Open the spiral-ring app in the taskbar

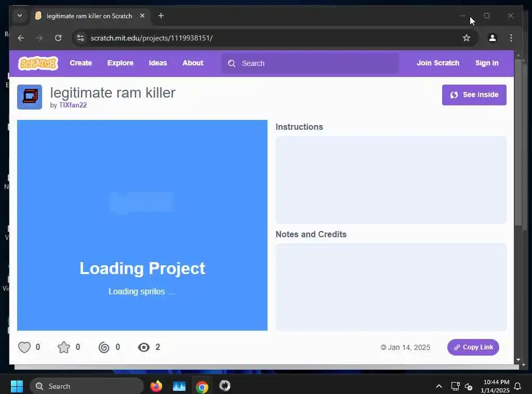pos(224,386)
